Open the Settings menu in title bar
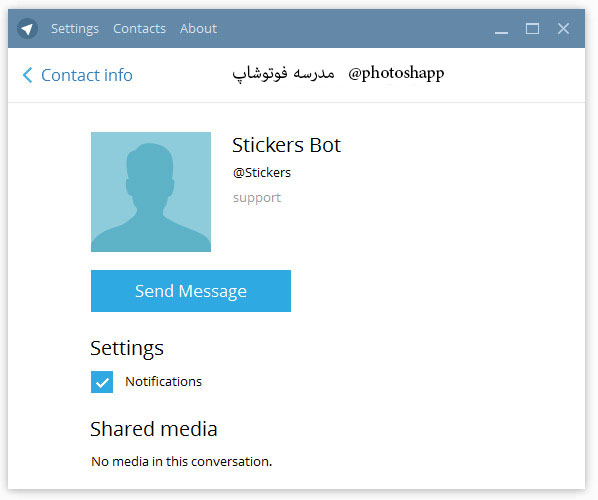 coord(75,29)
